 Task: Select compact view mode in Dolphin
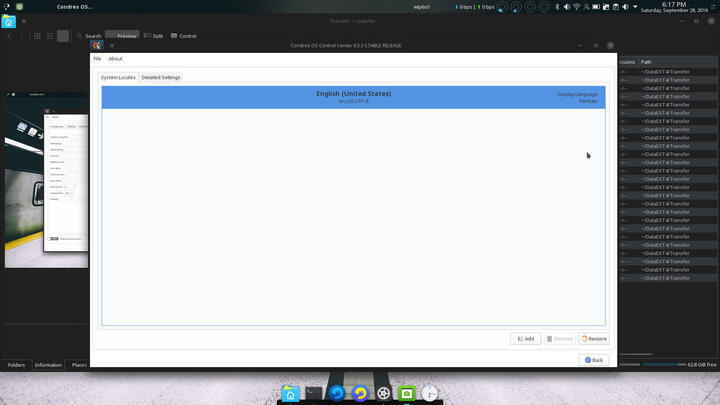[50, 36]
